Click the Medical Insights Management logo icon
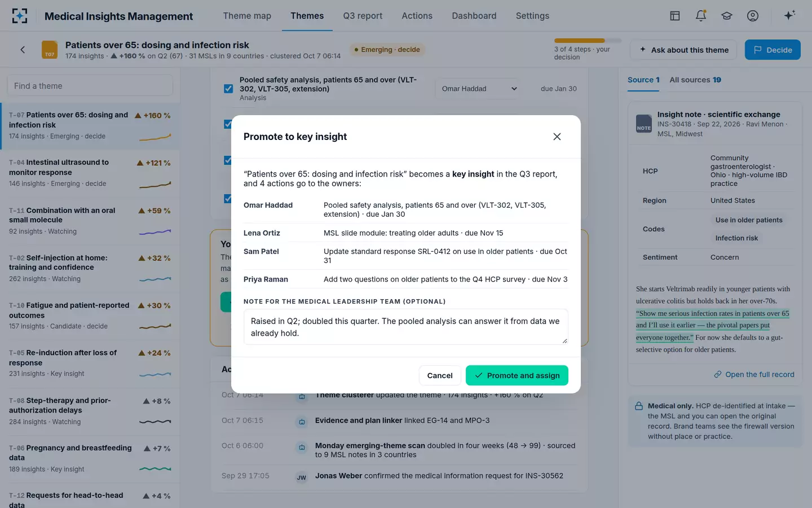 pos(20,16)
